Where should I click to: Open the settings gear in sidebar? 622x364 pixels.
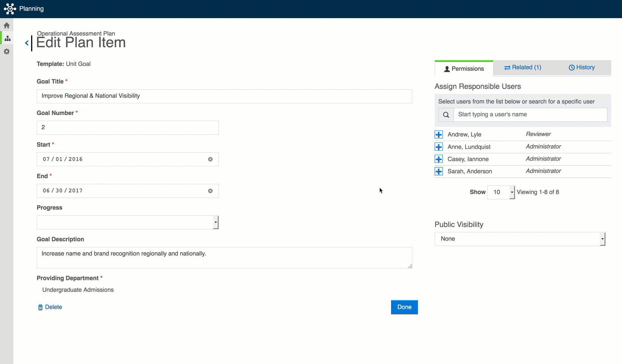[x=7, y=51]
